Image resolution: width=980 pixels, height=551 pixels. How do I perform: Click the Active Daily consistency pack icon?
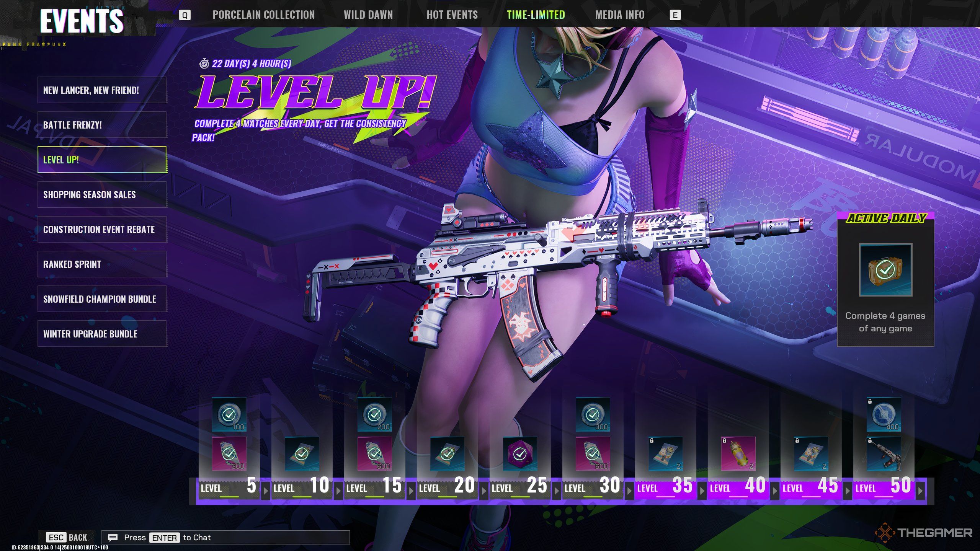885,270
